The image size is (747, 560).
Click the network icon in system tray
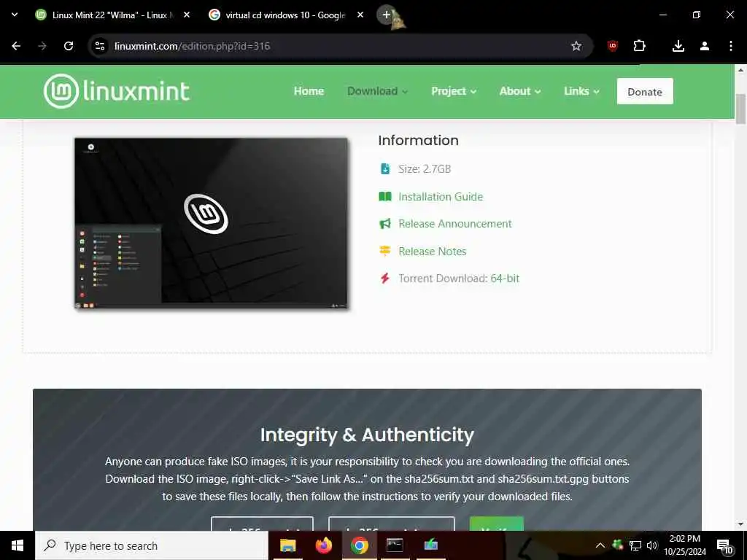pos(635,545)
